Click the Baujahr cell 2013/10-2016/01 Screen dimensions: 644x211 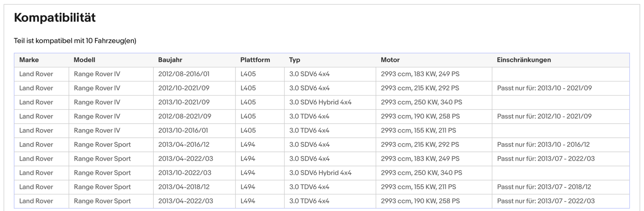(183, 131)
